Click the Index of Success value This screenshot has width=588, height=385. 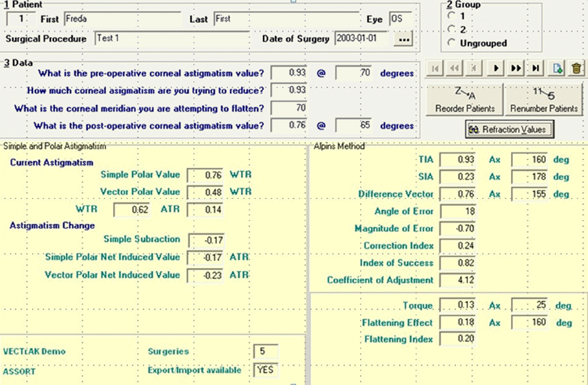[x=458, y=263]
